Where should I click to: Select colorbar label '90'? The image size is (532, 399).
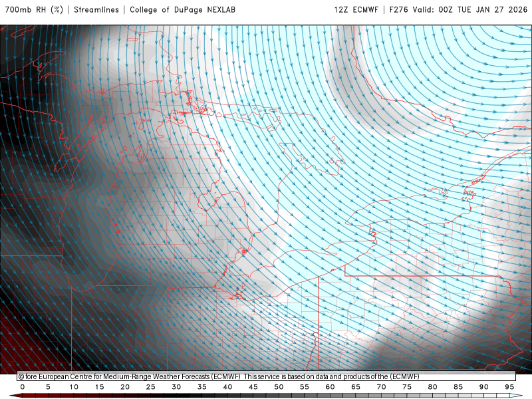pyautogui.click(x=483, y=387)
